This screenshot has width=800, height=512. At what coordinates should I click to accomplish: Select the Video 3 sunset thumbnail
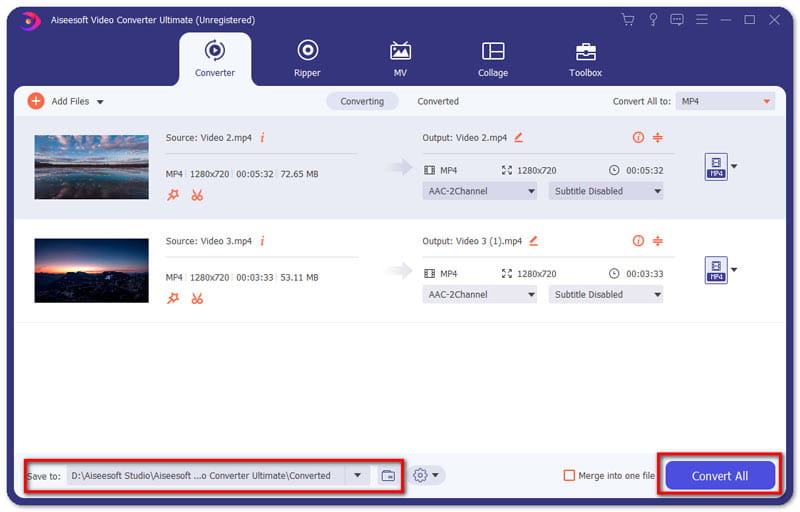[92, 270]
